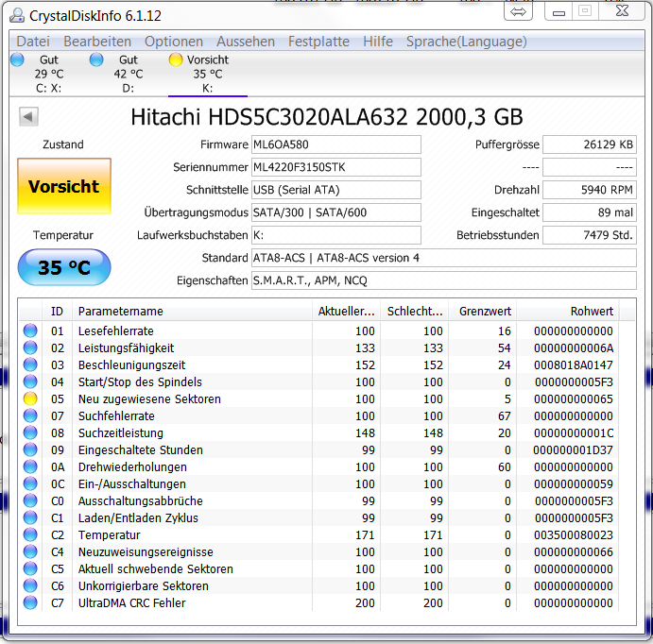Click yellow status orb for drive K:
The width and height of the screenshot is (653, 644).
pos(176,59)
